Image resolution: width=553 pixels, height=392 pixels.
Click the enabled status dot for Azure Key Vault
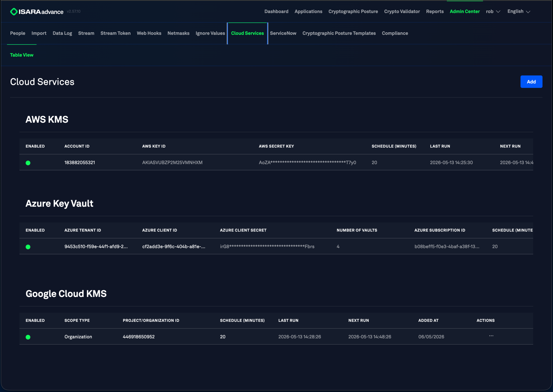pos(28,247)
